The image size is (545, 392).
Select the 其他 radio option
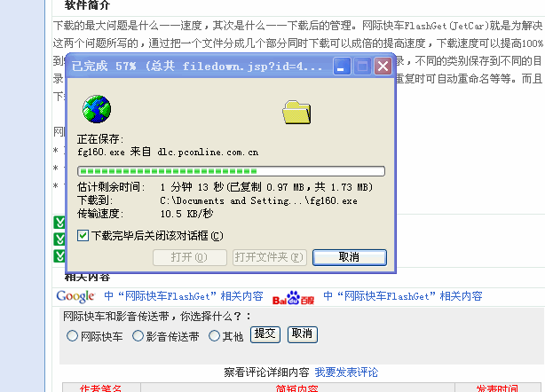(x=214, y=336)
